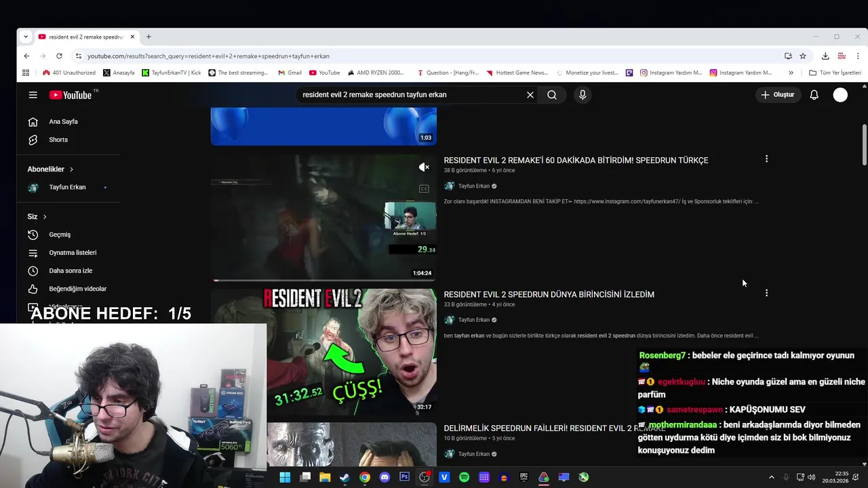The height and width of the screenshot is (488, 868).
Task: Go back in the browser
Action: [x=26, y=56]
